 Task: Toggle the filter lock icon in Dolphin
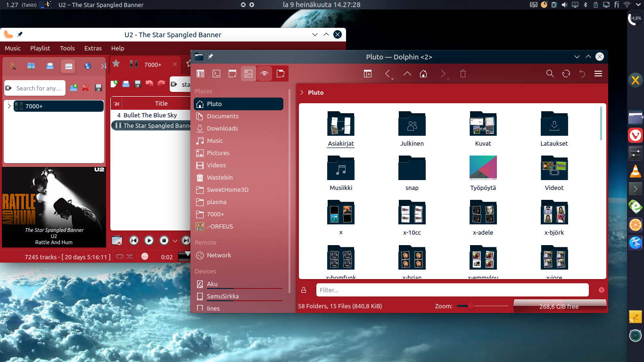[x=304, y=290]
